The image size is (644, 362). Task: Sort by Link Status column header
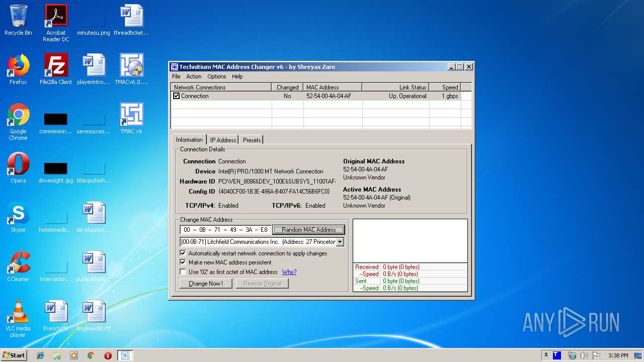coord(395,87)
